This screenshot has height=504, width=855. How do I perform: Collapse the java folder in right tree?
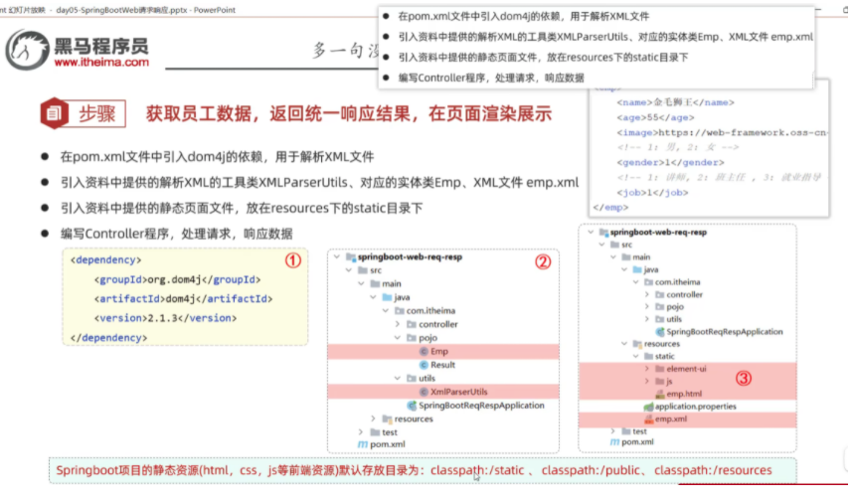[624, 269]
